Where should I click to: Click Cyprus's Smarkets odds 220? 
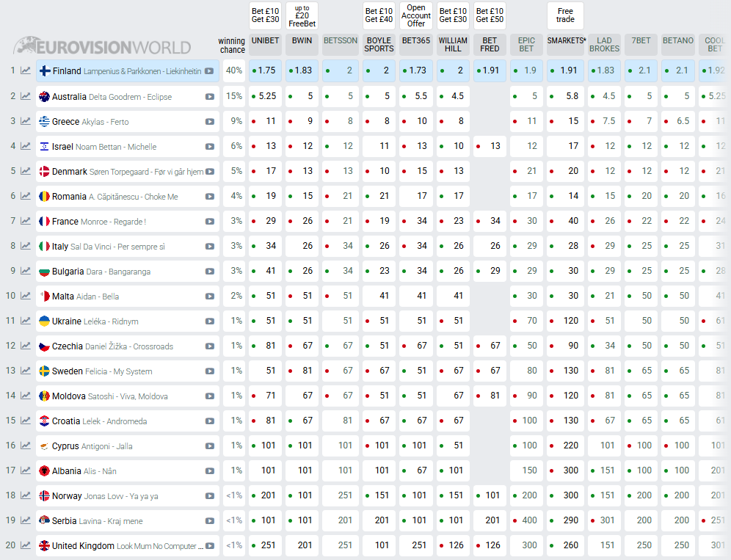(x=565, y=446)
